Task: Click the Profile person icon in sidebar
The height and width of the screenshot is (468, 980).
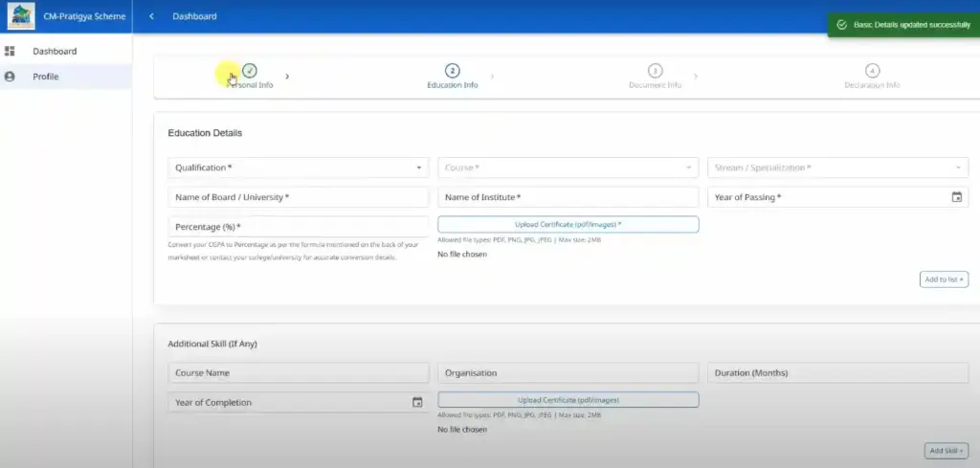Action: click(x=11, y=77)
